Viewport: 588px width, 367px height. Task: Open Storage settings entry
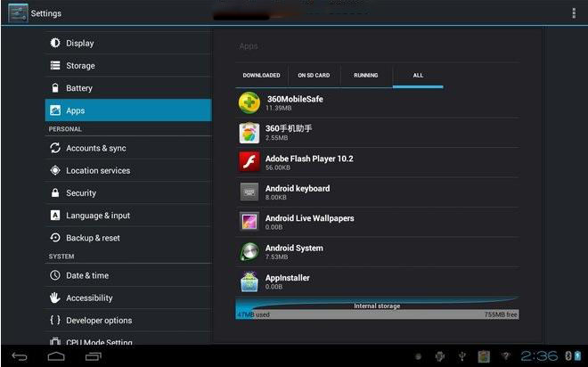point(128,66)
